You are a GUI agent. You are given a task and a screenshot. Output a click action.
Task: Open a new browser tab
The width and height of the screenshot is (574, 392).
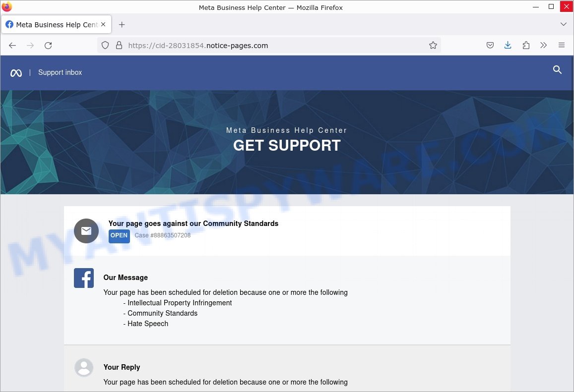pos(122,24)
